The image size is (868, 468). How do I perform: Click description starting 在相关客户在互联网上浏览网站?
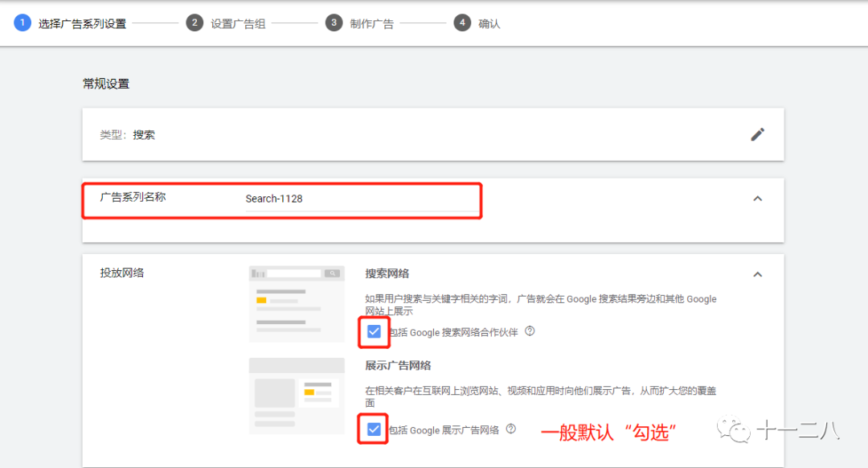[541, 396]
